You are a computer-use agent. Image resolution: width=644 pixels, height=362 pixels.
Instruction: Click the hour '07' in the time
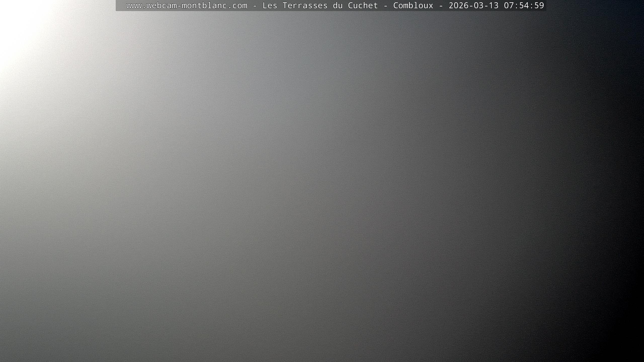[509, 6]
